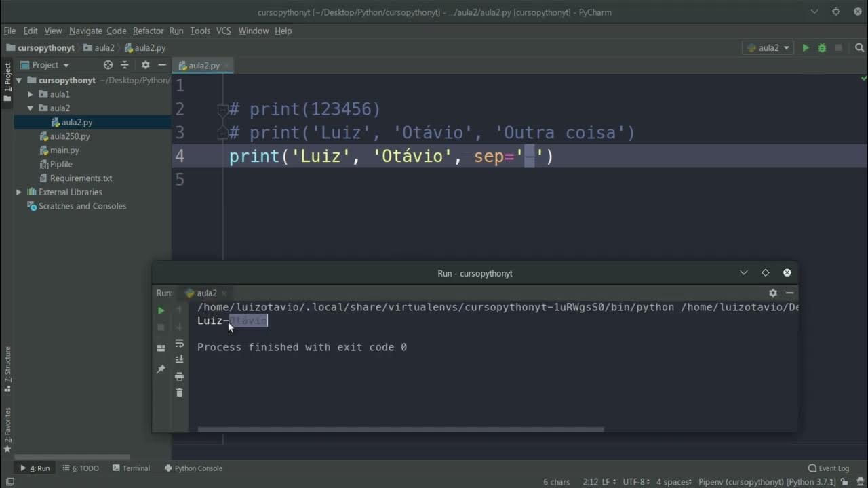
Task: Run aula2 with the green toolbar play button
Action: [806, 48]
